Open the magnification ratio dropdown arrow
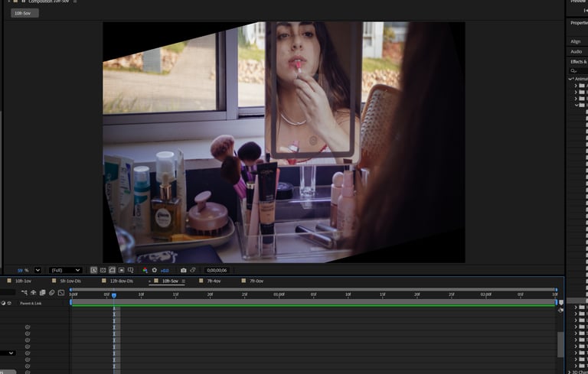The width and height of the screenshot is (588, 374). 38,270
